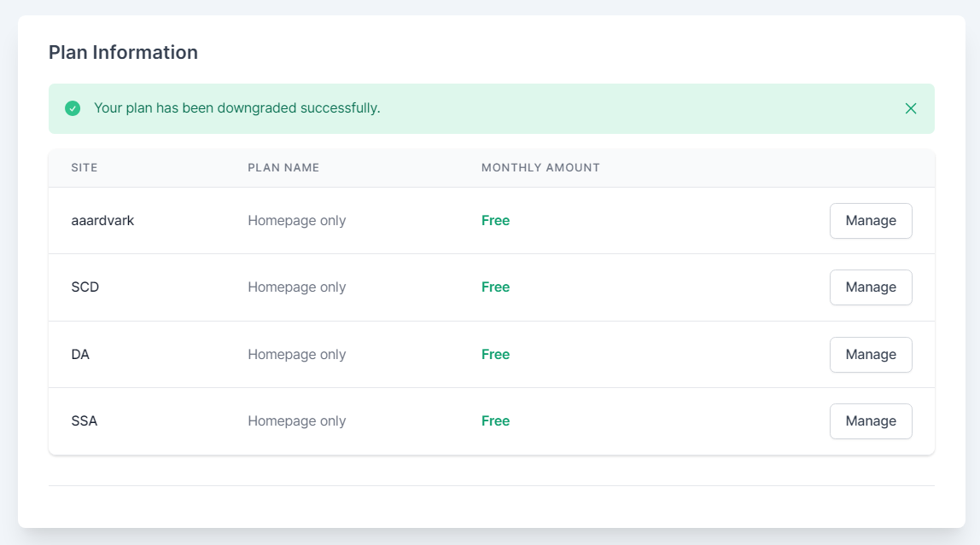The height and width of the screenshot is (545, 980).
Task: Select the SSA site name
Action: (x=85, y=421)
